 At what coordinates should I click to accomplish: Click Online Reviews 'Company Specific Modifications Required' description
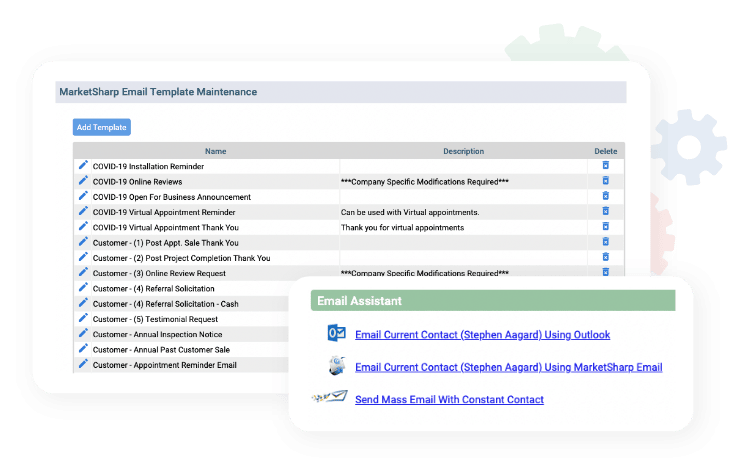pyautogui.click(x=424, y=182)
